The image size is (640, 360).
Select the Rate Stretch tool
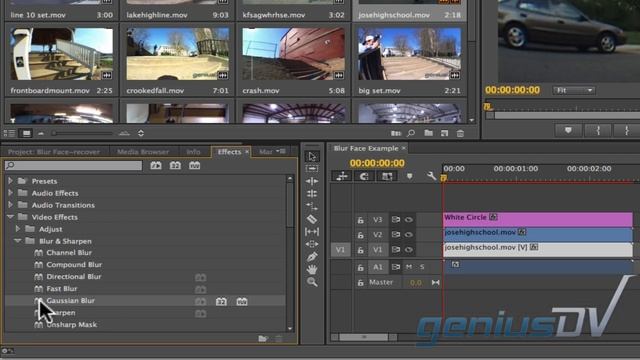312,207
